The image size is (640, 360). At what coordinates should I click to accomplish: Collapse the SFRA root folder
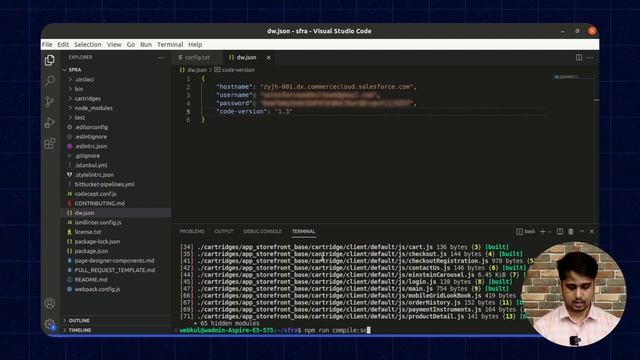tap(116, 70)
